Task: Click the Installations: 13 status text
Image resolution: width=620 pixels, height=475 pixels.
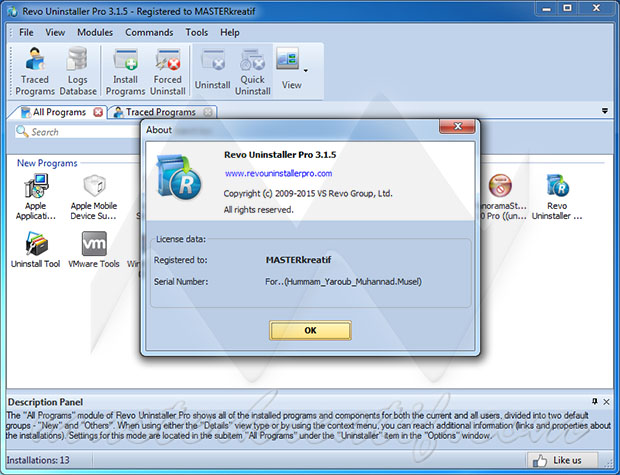Action: tap(38, 460)
